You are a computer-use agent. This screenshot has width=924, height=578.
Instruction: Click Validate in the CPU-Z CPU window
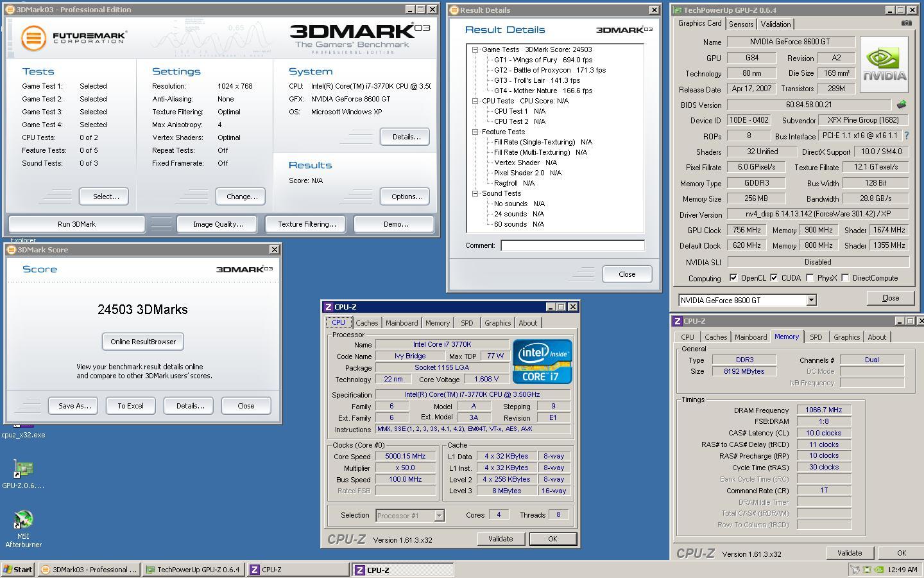501,539
